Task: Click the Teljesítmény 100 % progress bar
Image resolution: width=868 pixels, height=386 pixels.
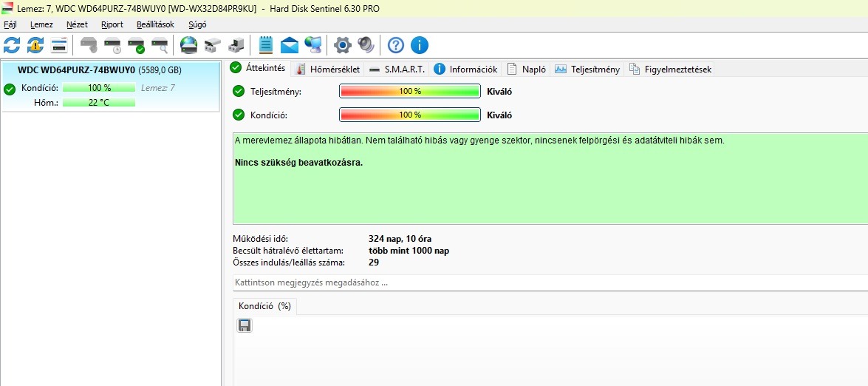Action: [409, 92]
